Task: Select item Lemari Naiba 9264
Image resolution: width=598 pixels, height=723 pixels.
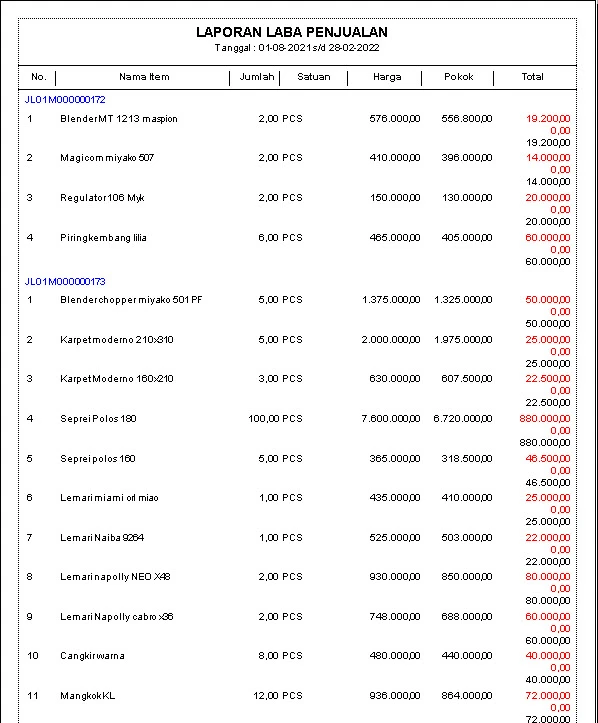Action: coord(102,538)
